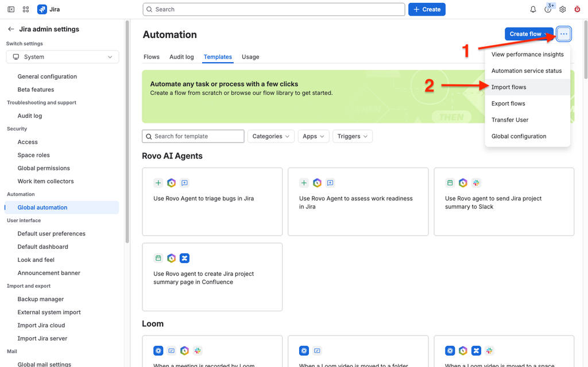Click the Create flow button
This screenshot has height=367, width=588.
(x=529, y=34)
